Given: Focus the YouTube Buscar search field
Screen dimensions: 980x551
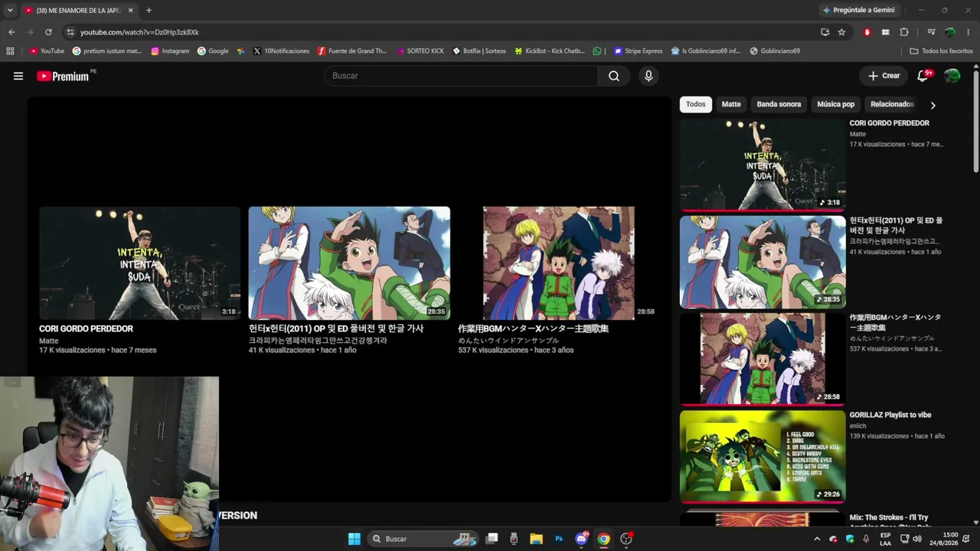Looking at the screenshot, I should coord(461,76).
